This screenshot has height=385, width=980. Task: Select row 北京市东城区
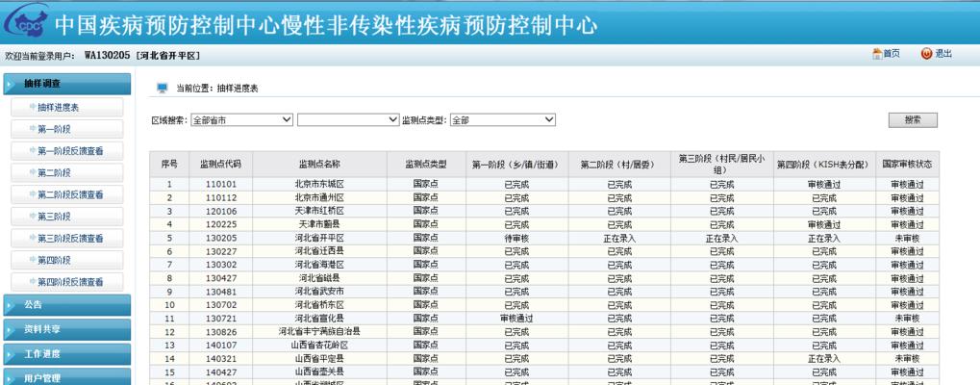point(544,185)
